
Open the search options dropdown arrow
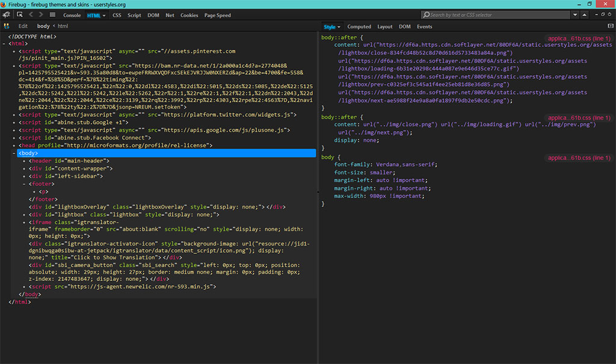(575, 15)
